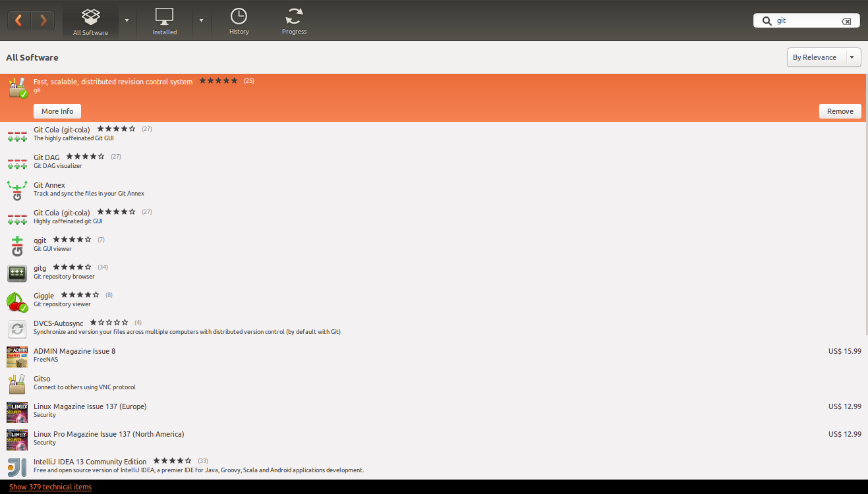The width and height of the screenshot is (868, 494).
Task: Select 'Linux Magazine Issue 137 (Europe)' title
Action: pos(90,406)
